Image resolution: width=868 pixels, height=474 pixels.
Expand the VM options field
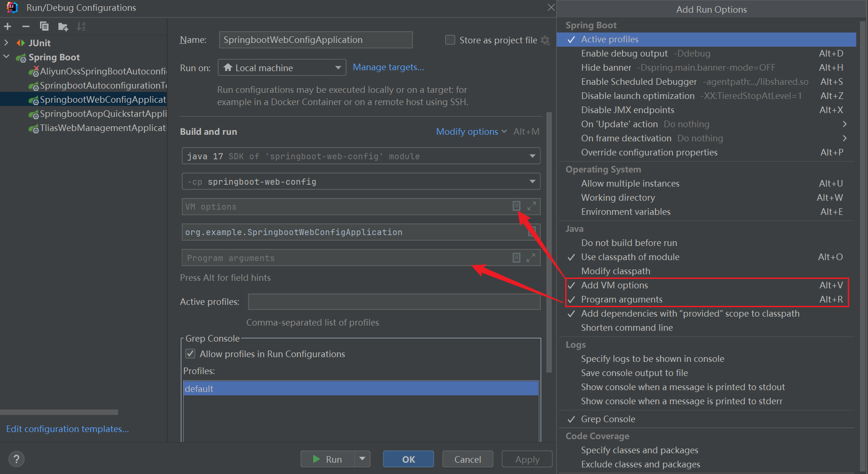click(x=532, y=206)
